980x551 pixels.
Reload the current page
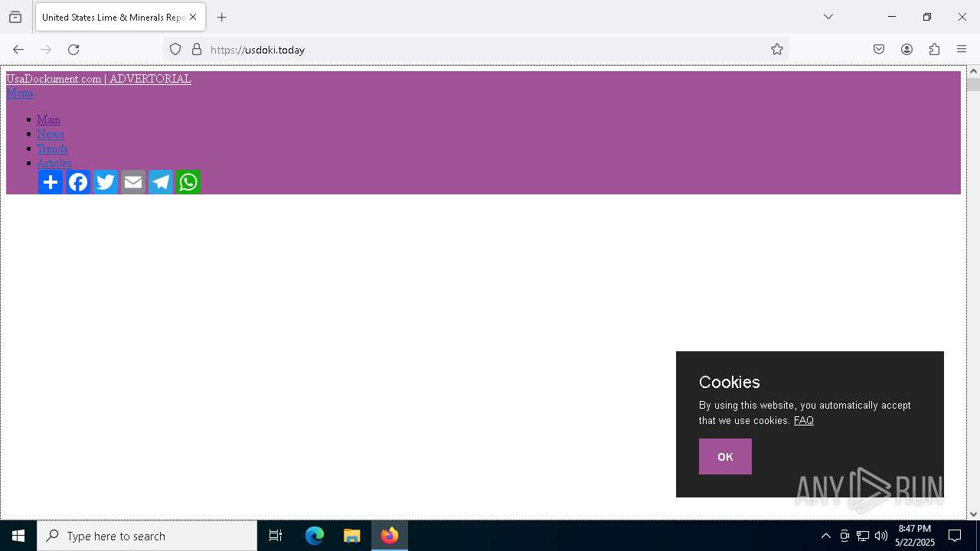click(x=73, y=50)
